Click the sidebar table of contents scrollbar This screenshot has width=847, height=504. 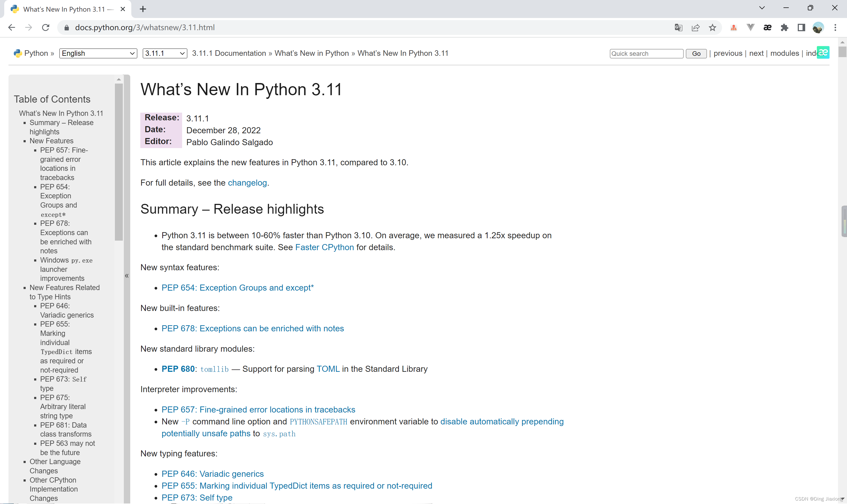point(119,162)
